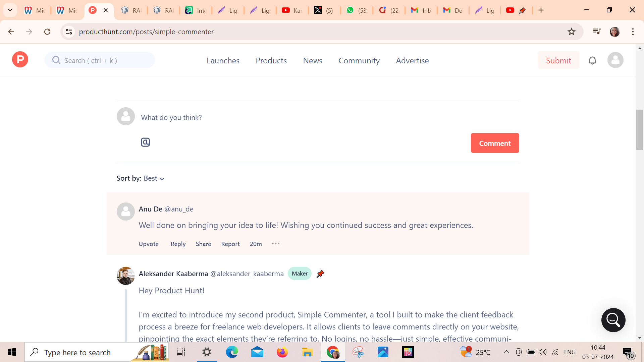The width and height of the screenshot is (644, 362).
Task: Click the @ mention icon in comment box
Action: (x=145, y=142)
